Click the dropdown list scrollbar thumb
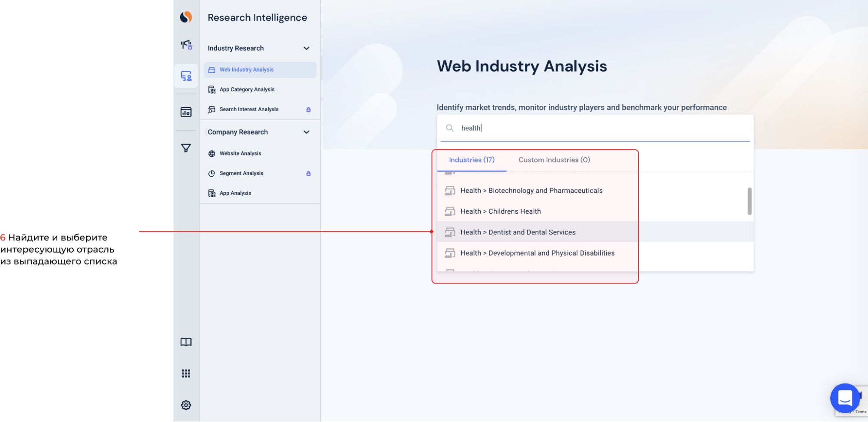Viewport: 868px width, 422px height. pyautogui.click(x=749, y=201)
